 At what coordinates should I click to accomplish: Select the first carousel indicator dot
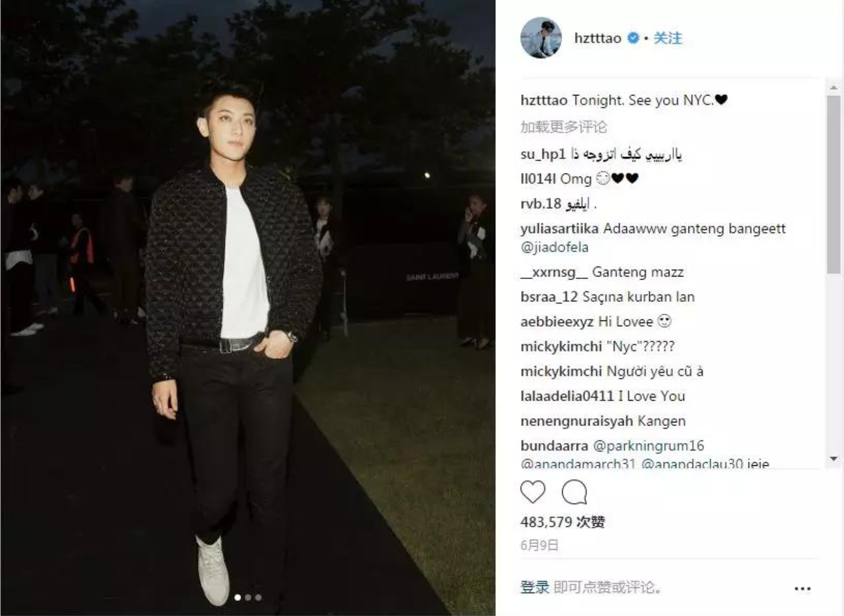pyautogui.click(x=238, y=597)
